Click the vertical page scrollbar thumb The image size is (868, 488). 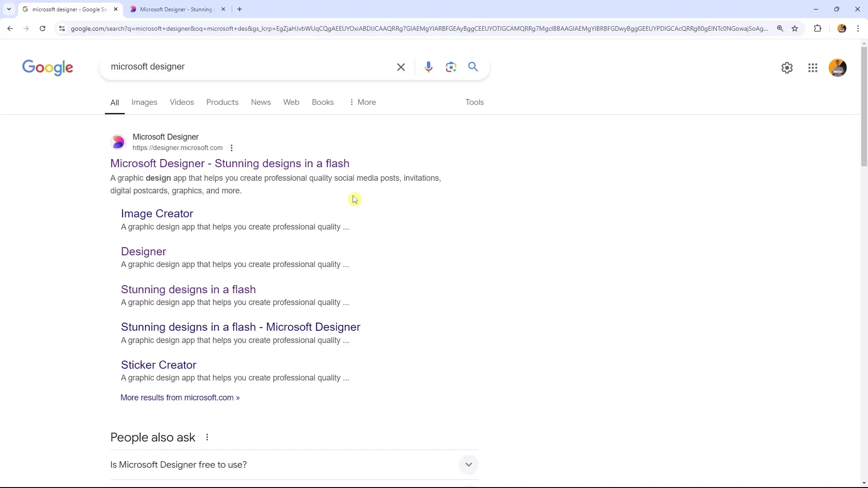(864, 107)
